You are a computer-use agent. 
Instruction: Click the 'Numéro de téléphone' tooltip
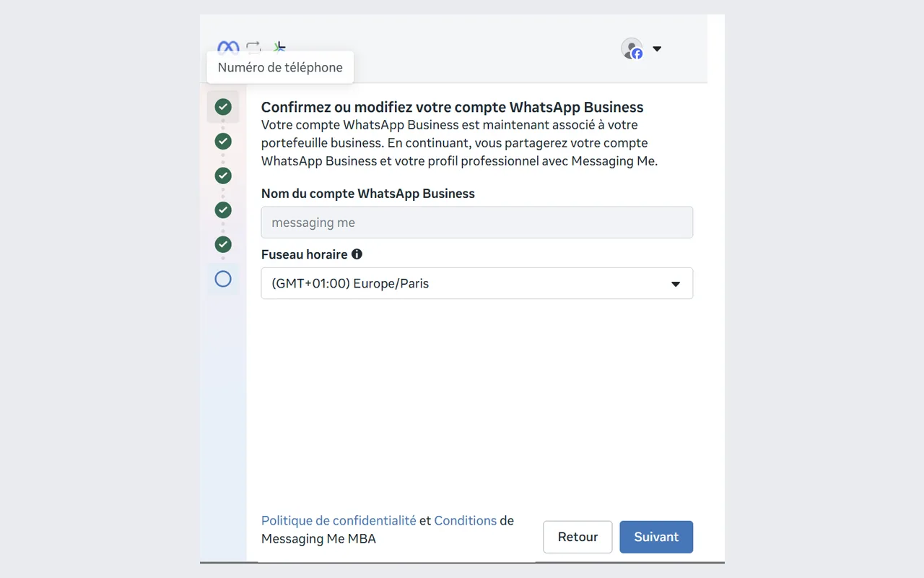pyautogui.click(x=280, y=67)
